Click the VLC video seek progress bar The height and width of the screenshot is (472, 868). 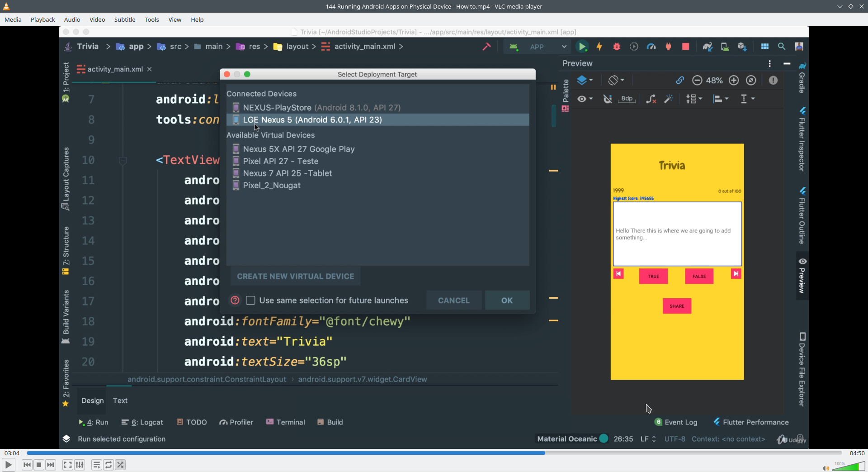434,453
